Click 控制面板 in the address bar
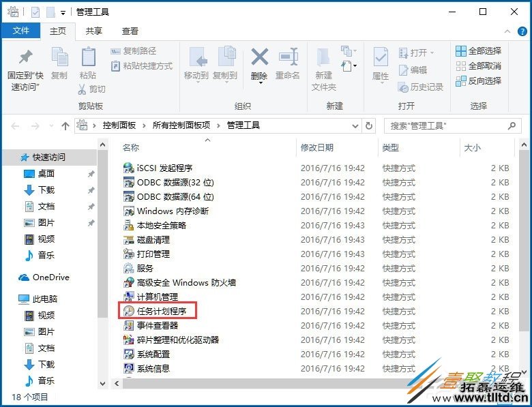 [x=119, y=125]
